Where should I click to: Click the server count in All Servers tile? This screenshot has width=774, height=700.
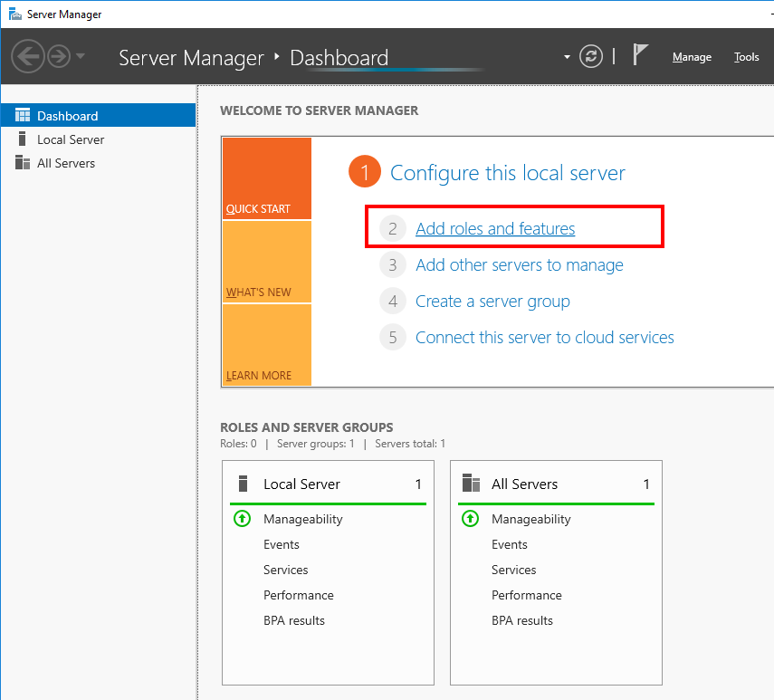pyautogui.click(x=646, y=484)
